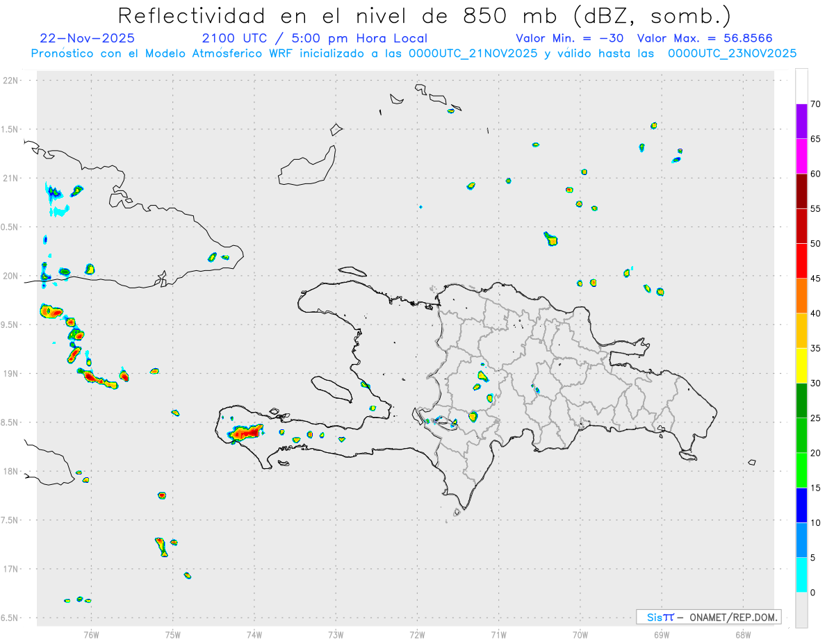Click the 'SisPI - ONAMET/REP.DOM.' credit box
The image size is (834, 644).
[709, 617]
